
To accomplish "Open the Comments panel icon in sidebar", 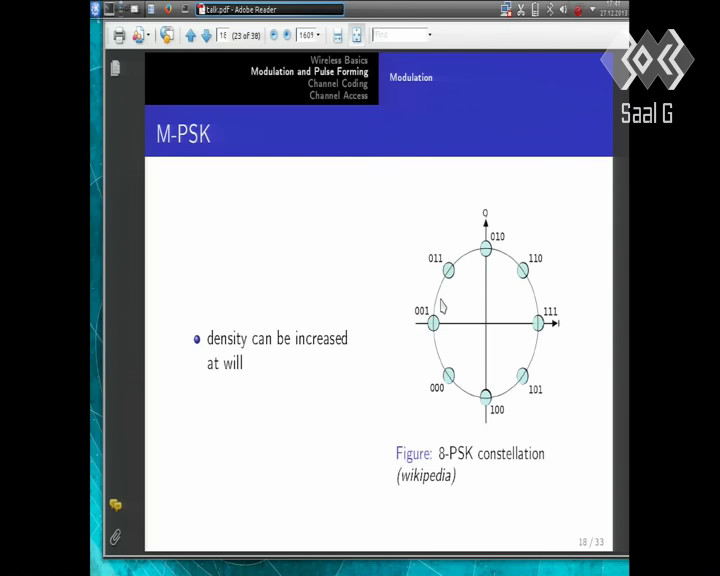I will click(116, 505).
